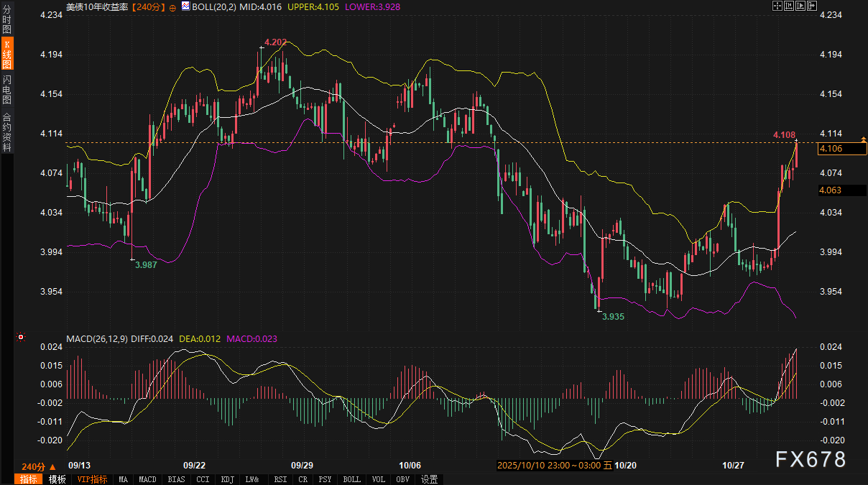Click the BOLL indicator chart icon
Screen dimensions: 868x485
186,6
